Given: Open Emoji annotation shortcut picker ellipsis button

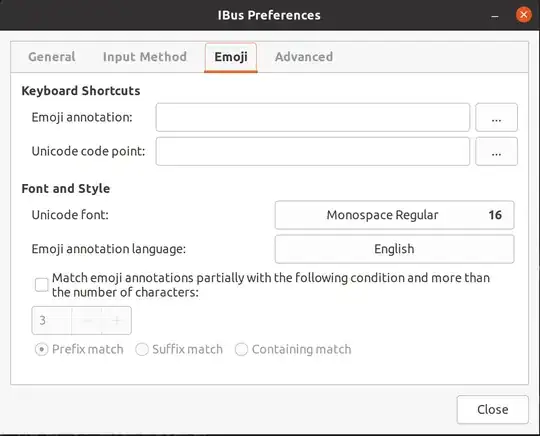Looking at the screenshot, I should tap(496, 117).
